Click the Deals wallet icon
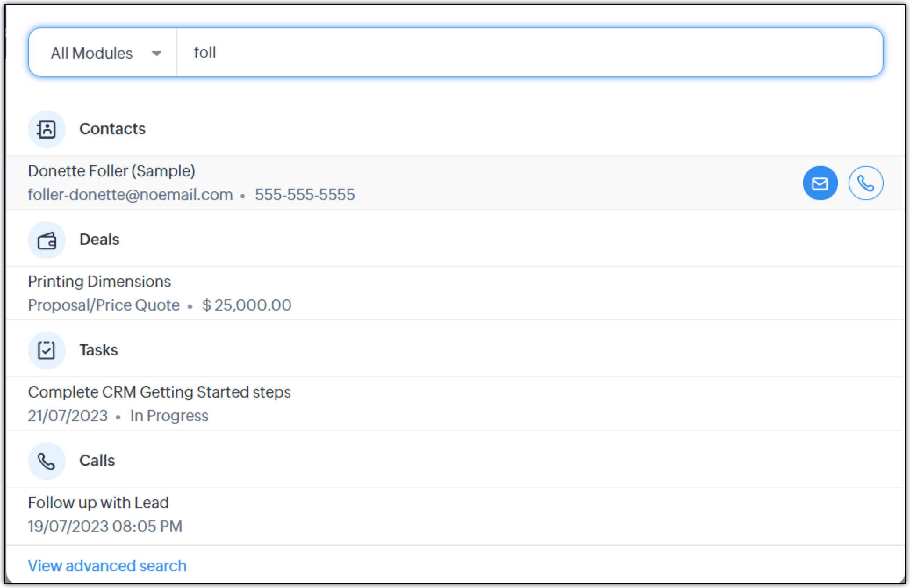Image resolution: width=910 pixels, height=588 pixels. pyautogui.click(x=47, y=240)
